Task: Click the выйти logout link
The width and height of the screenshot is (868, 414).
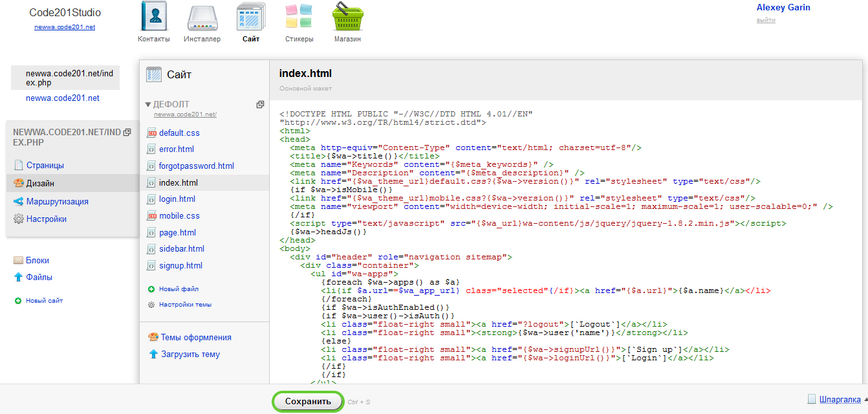Action: pyautogui.click(x=766, y=20)
